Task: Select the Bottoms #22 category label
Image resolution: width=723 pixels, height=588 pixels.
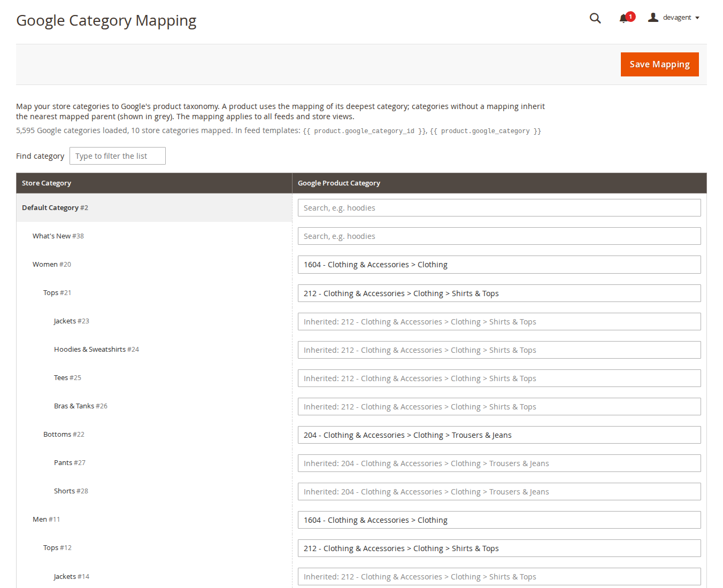Action: [x=64, y=435]
